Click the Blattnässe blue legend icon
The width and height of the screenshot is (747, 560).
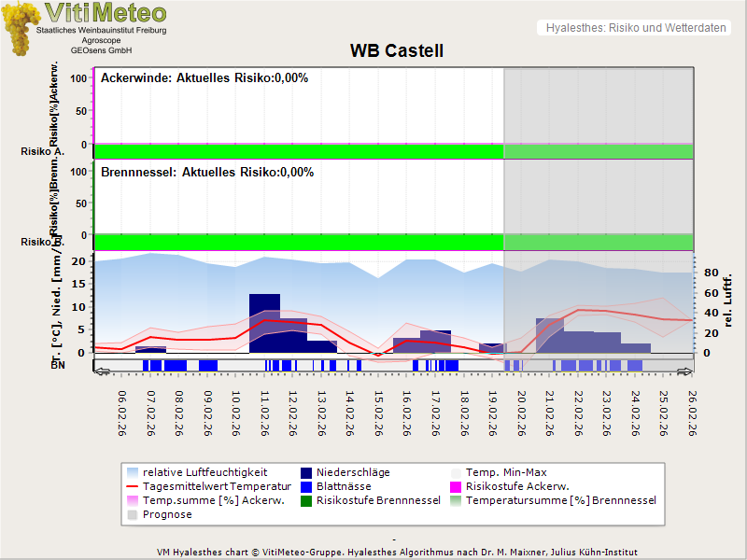305,487
